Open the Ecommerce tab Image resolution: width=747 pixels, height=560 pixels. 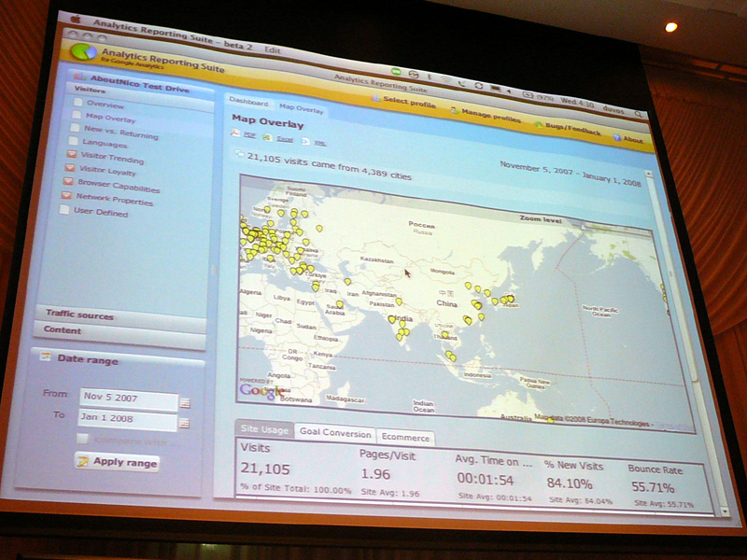405,437
